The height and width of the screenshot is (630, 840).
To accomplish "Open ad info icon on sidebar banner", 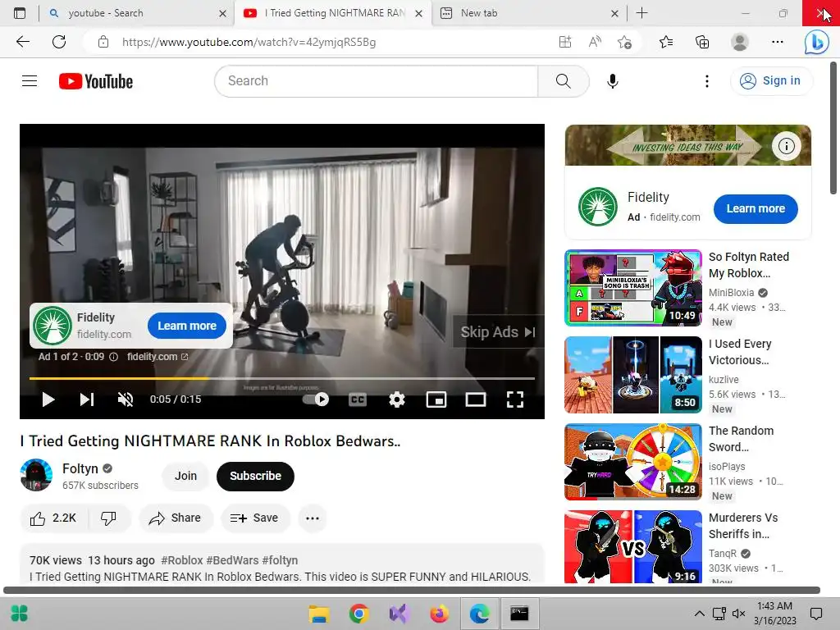I will coord(786,146).
